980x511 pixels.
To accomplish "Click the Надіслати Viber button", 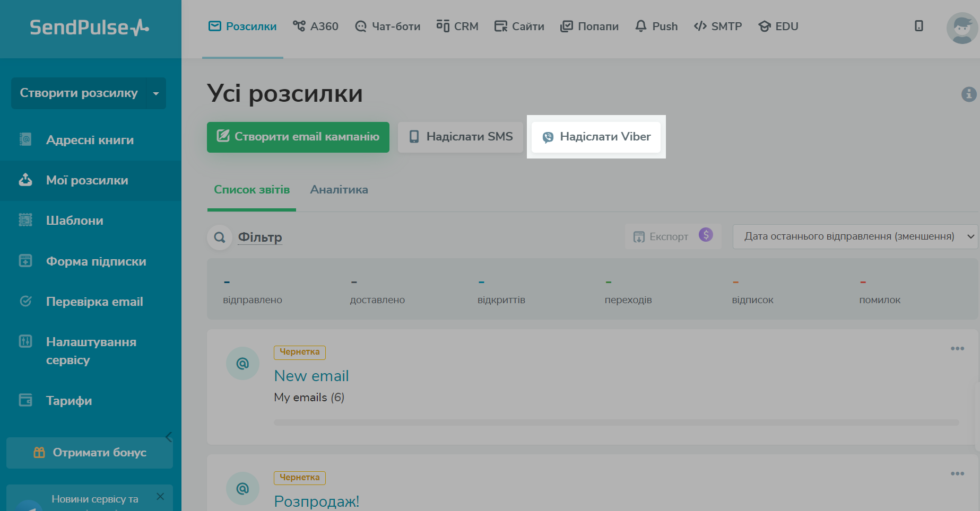I will coord(596,137).
